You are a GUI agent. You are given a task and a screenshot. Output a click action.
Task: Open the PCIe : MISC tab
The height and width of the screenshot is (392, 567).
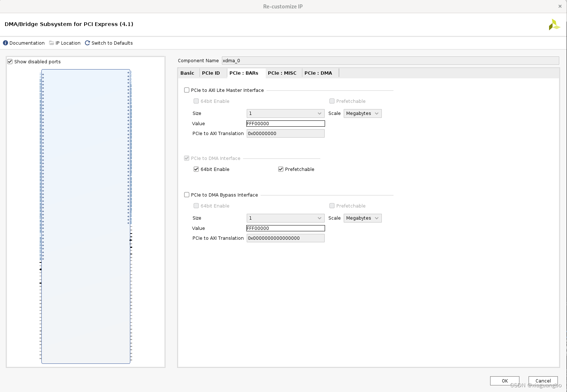pyautogui.click(x=282, y=73)
